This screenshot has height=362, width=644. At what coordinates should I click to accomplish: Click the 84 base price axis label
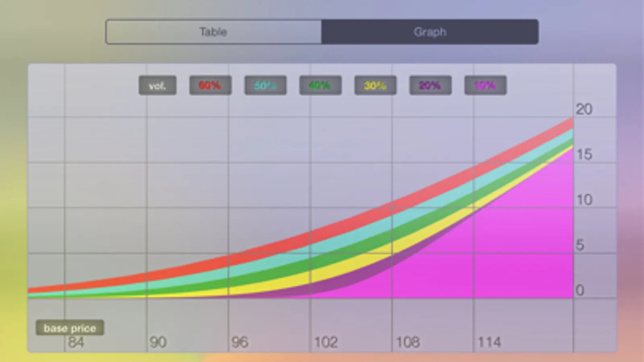click(76, 343)
